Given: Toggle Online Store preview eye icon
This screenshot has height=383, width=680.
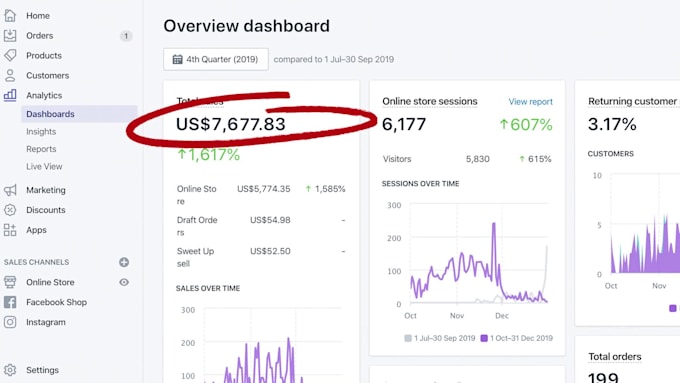Looking at the screenshot, I should [x=124, y=282].
